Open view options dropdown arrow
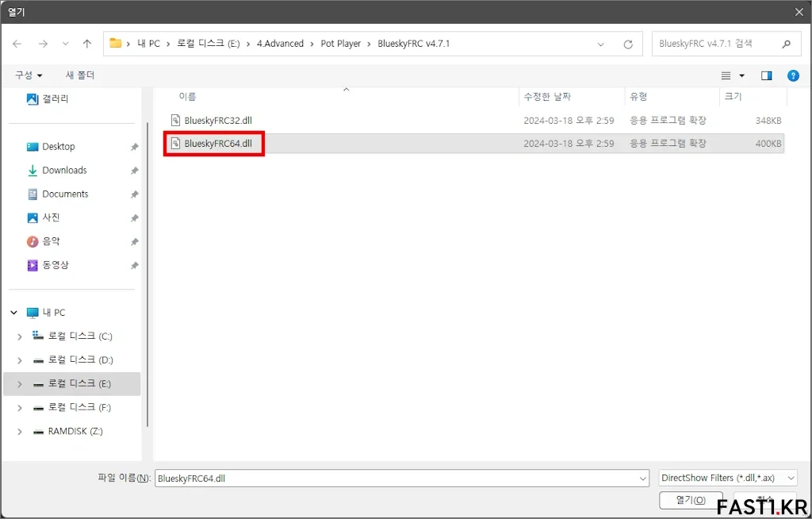The width and height of the screenshot is (812, 519). (741, 75)
